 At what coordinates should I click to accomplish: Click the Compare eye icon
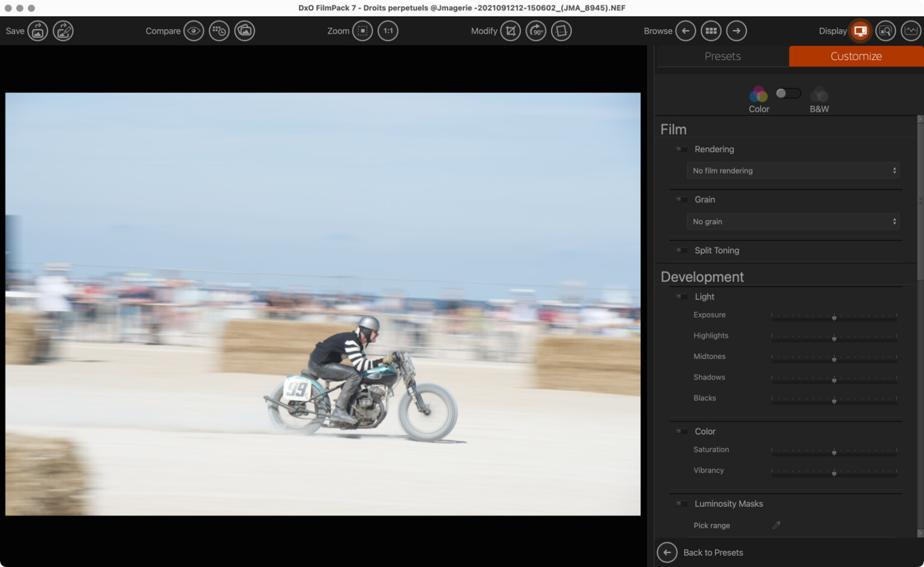tap(194, 31)
